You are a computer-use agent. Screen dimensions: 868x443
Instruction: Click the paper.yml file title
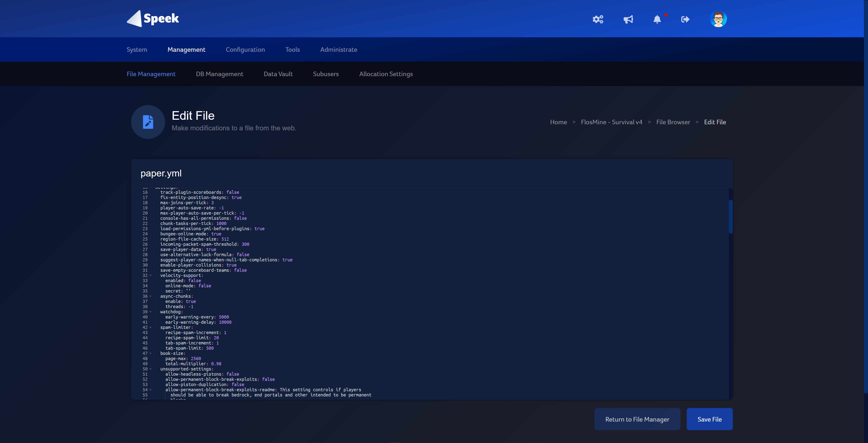(161, 173)
